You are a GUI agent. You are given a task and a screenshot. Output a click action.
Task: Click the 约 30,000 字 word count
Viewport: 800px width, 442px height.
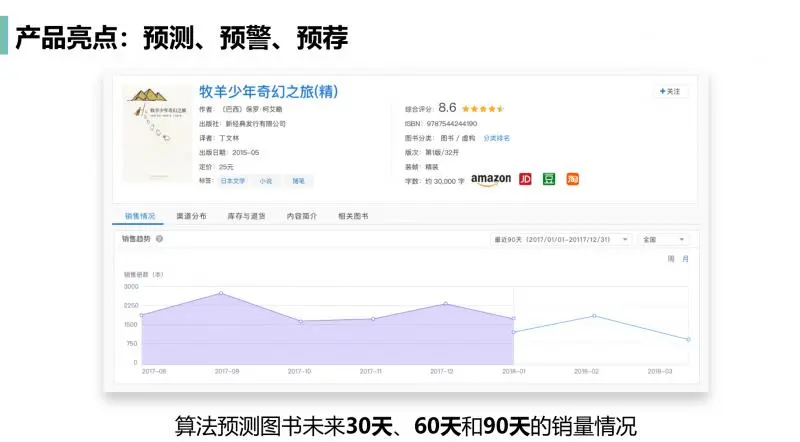[444, 181]
